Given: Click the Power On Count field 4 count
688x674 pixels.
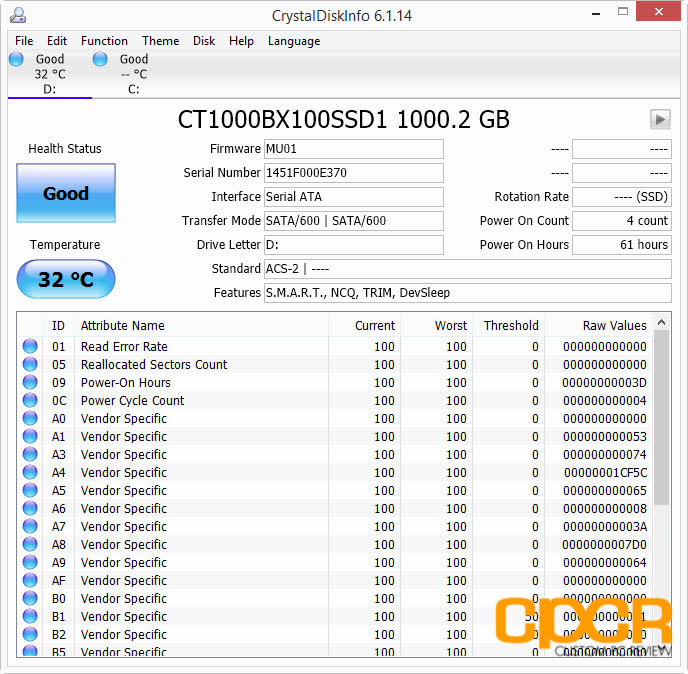Looking at the screenshot, I should 622,221.
